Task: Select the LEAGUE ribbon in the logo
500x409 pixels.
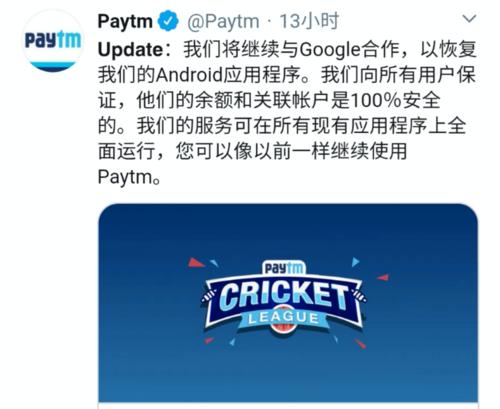Action: 284,318
